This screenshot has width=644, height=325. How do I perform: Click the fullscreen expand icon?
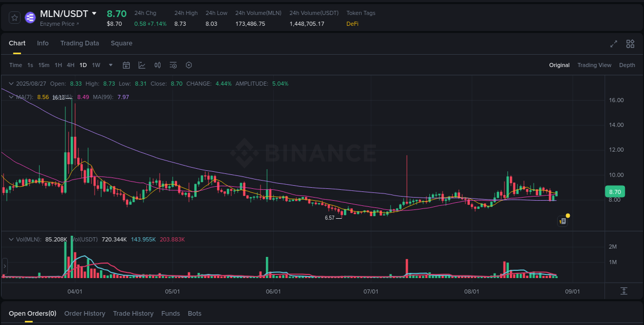[x=614, y=44]
